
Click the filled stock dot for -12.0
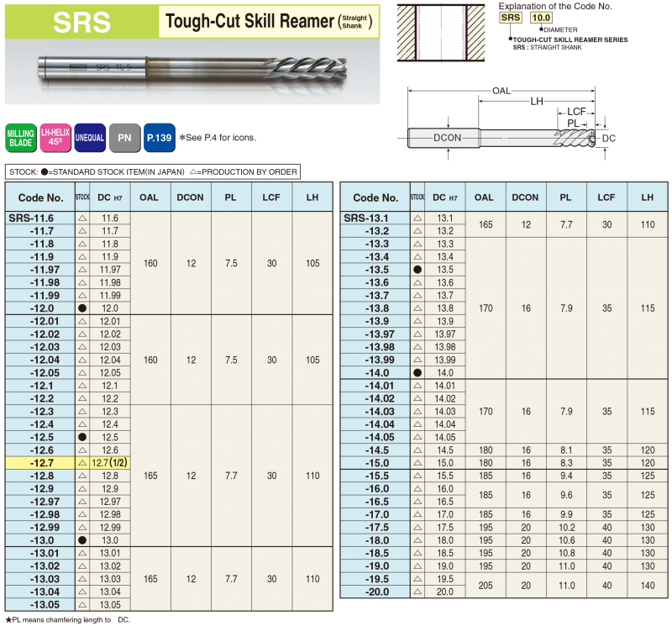pyautogui.click(x=82, y=308)
